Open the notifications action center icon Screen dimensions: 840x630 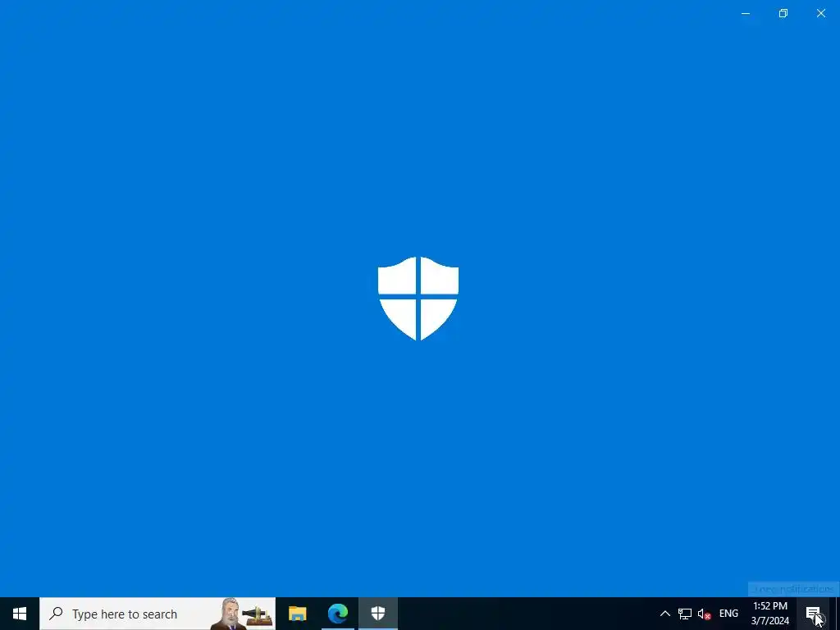813,614
